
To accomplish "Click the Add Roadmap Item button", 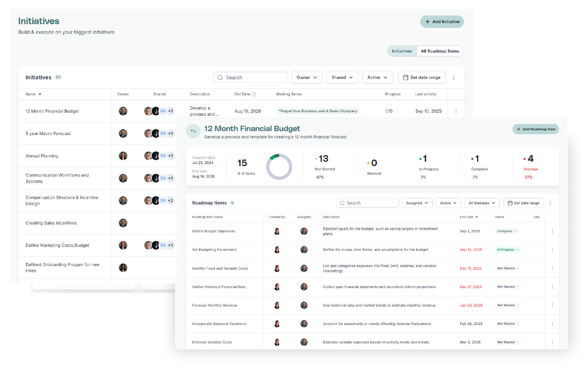I will pyautogui.click(x=535, y=129).
